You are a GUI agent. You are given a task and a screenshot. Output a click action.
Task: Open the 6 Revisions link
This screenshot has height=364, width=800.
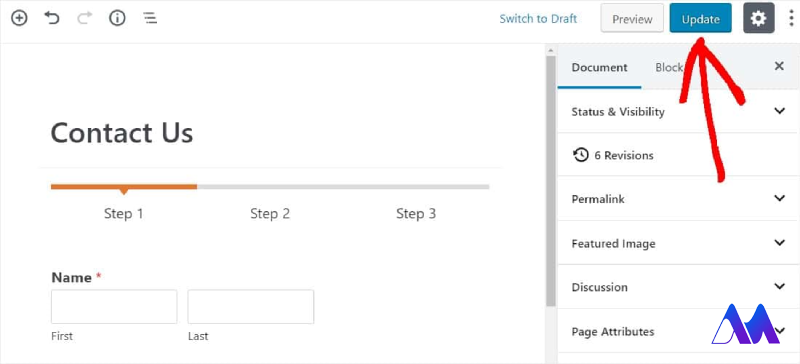623,155
